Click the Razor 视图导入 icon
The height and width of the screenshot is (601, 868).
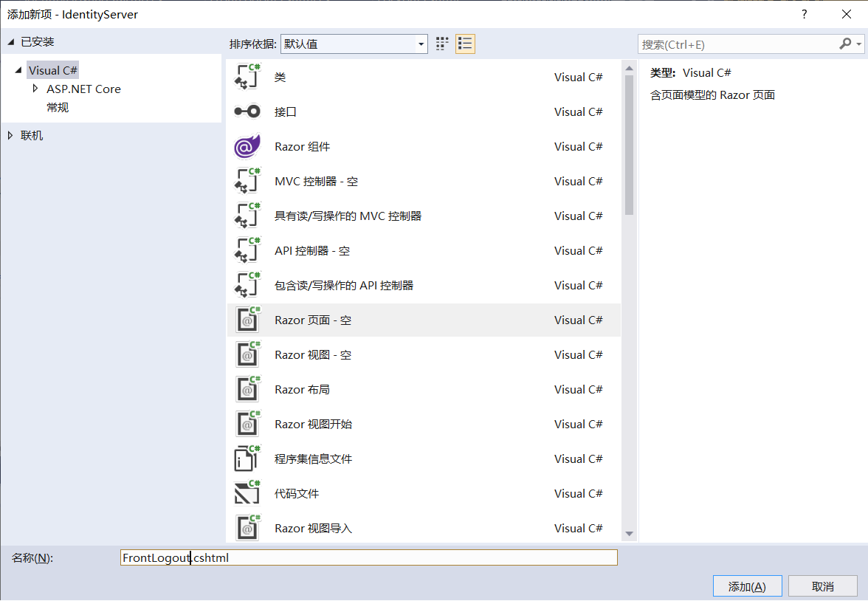pyautogui.click(x=247, y=528)
